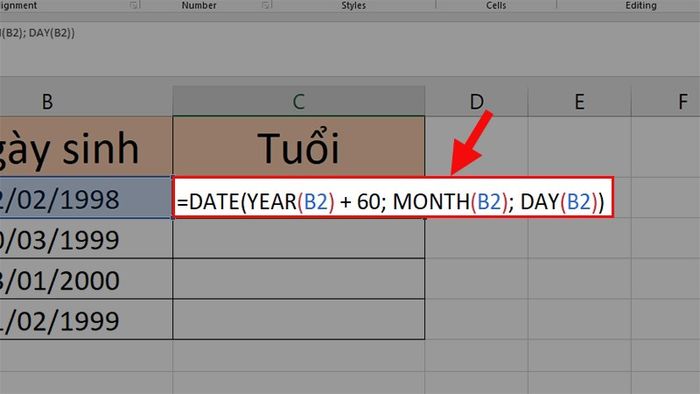Click the Editing group label

click(641, 5)
